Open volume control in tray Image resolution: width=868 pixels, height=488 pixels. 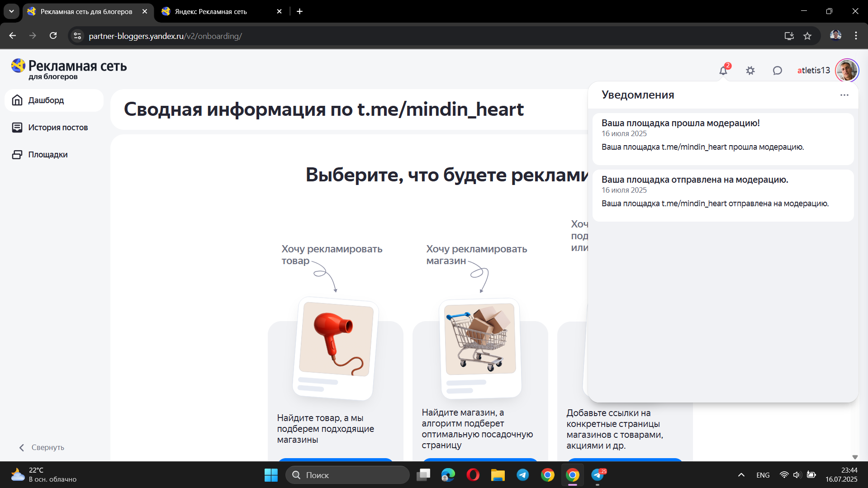[x=797, y=475]
